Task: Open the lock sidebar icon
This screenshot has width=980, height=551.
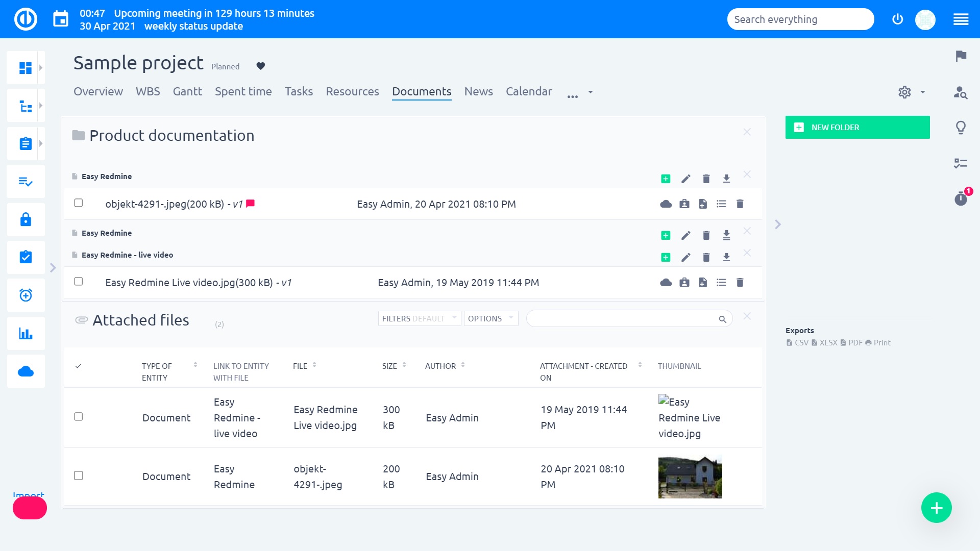Action: (x=26, y=219)
